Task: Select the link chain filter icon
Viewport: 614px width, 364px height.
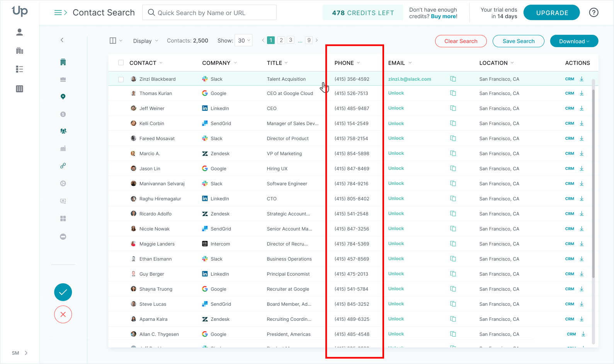Action: [63, 166]
